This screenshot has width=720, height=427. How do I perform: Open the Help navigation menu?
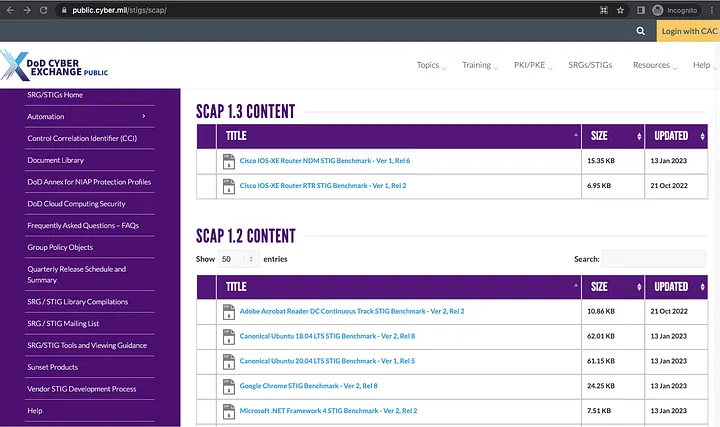tap(704, 65)
